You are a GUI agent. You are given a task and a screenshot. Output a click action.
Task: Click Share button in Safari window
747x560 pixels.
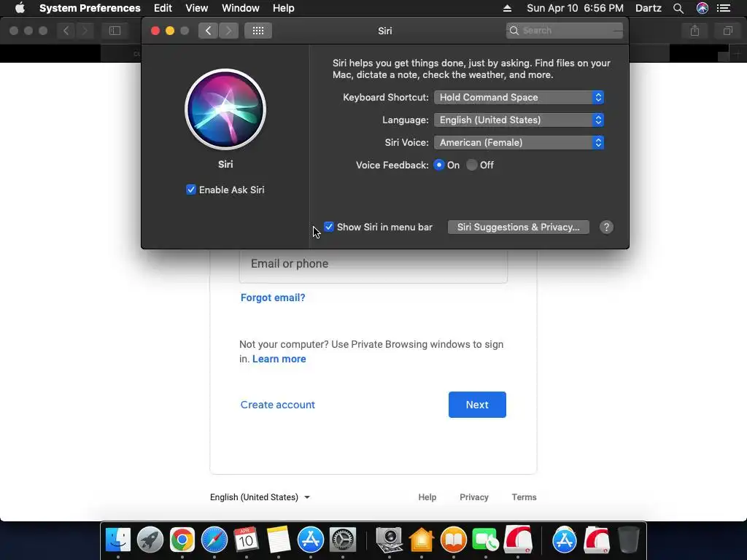694,31
